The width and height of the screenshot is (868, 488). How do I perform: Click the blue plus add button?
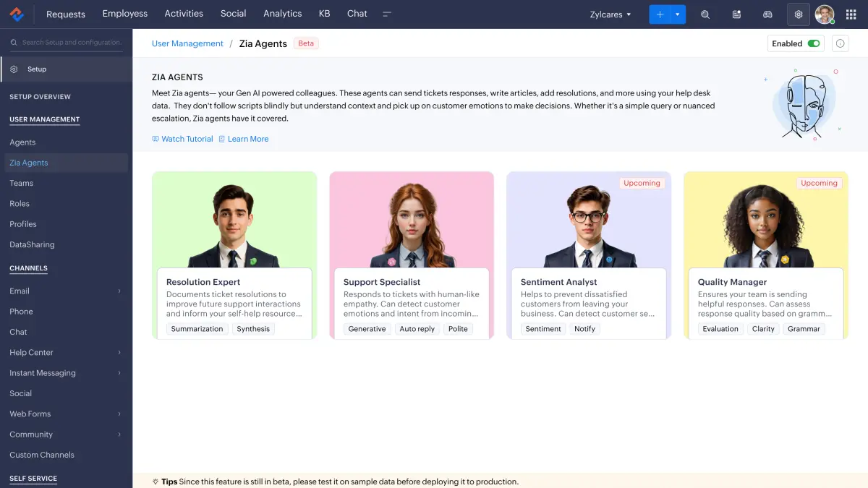click(x=659, y=14)
